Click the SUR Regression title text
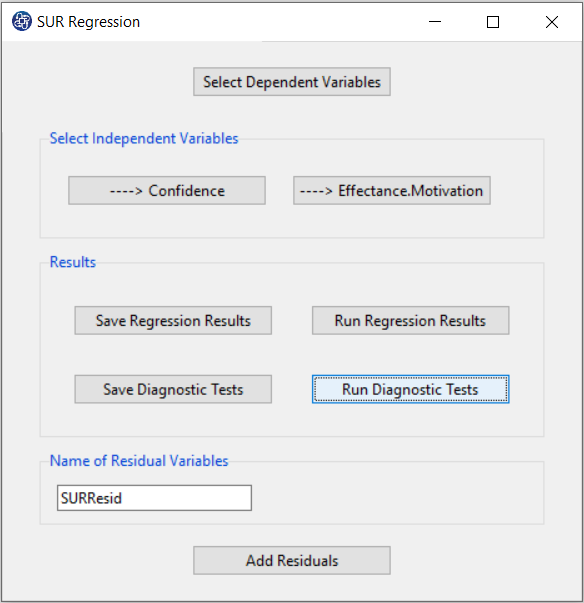584x603 pixels. coord(88,22)
